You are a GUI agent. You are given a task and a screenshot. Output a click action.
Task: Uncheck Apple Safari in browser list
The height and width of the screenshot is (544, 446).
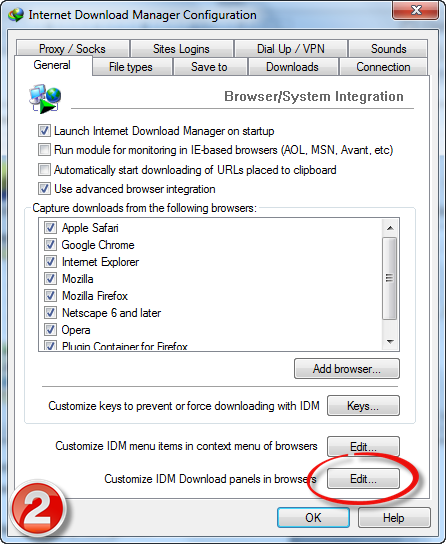click(50, 228)
